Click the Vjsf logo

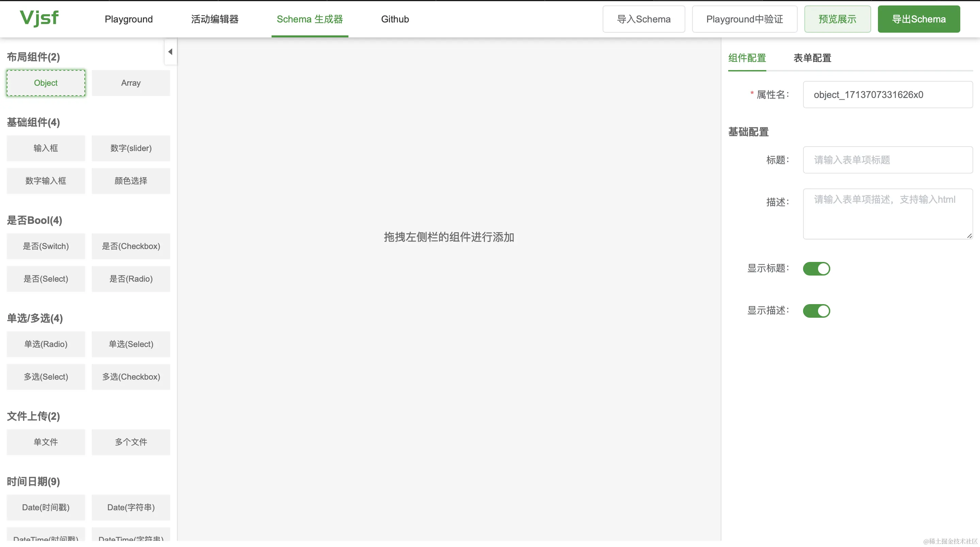[39, 18]
